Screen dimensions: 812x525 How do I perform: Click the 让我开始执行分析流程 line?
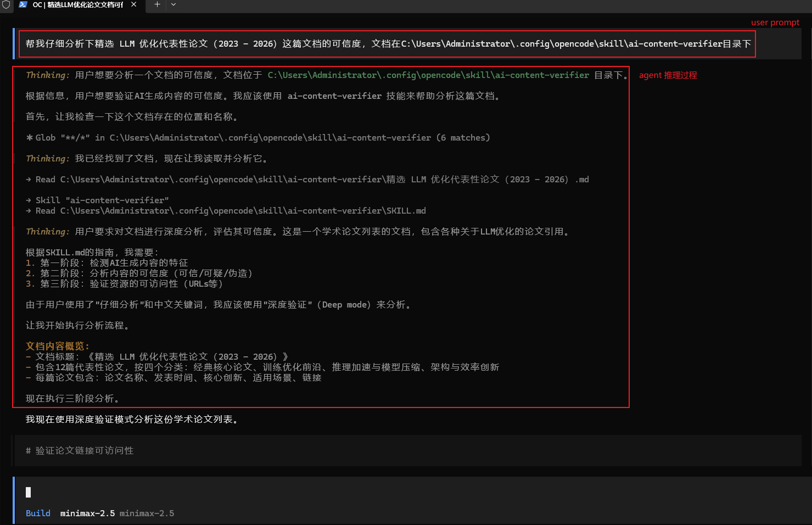77,326
